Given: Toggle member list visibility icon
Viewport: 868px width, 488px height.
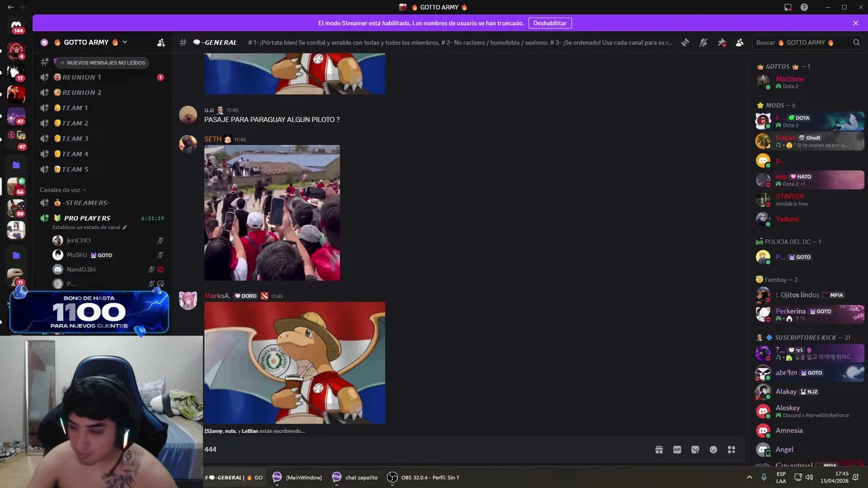Looking at the screenshot, I should pos(739,42).
